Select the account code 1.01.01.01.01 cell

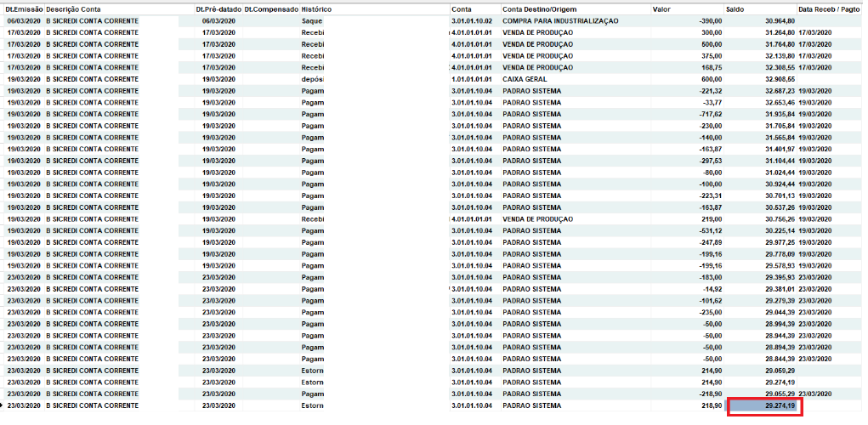472,78
